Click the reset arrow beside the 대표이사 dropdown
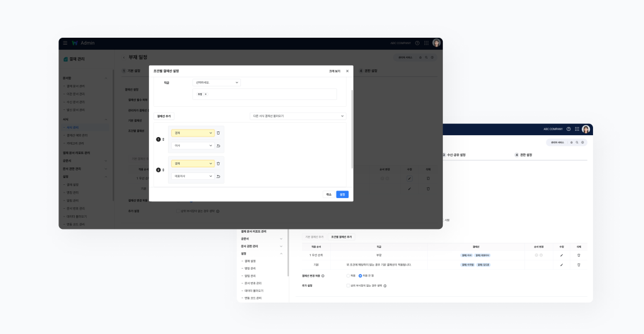 tap(218, 177)
